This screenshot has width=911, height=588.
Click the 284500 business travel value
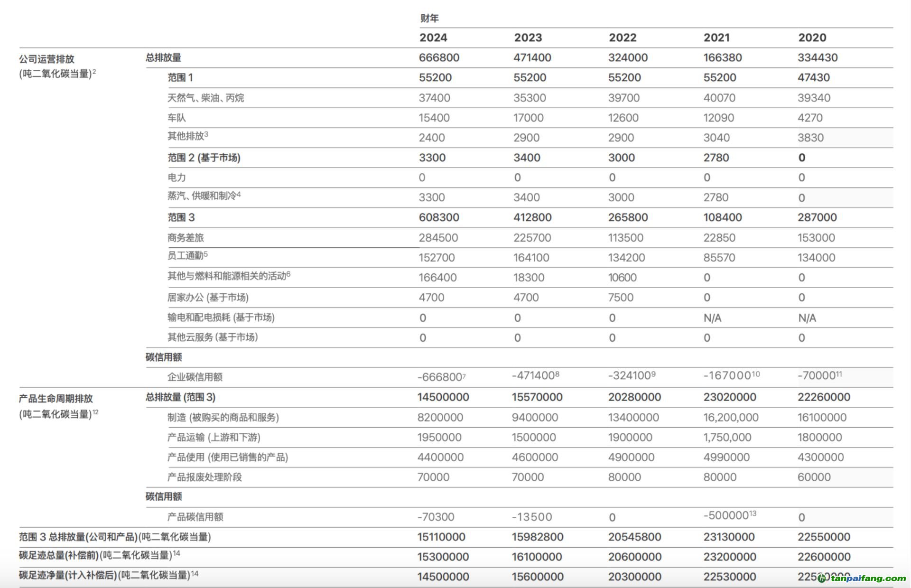[438, 238]
